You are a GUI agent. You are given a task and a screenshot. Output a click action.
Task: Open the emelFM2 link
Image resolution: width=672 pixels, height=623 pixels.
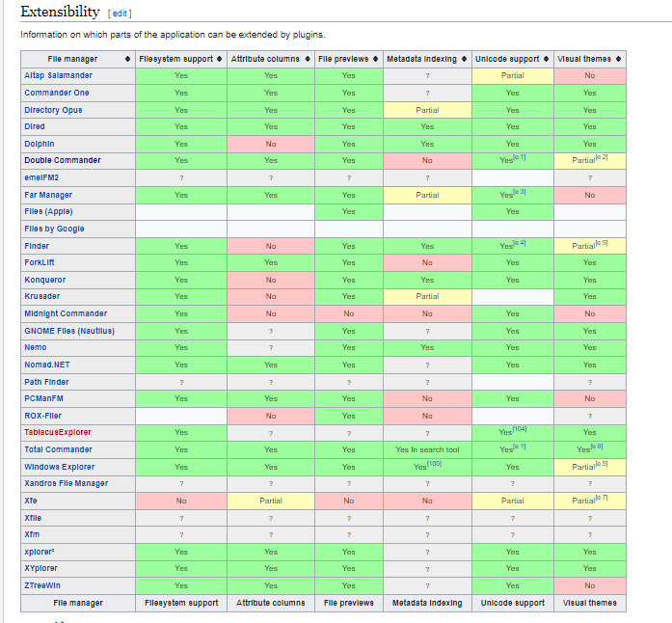(x=41, y=177)
